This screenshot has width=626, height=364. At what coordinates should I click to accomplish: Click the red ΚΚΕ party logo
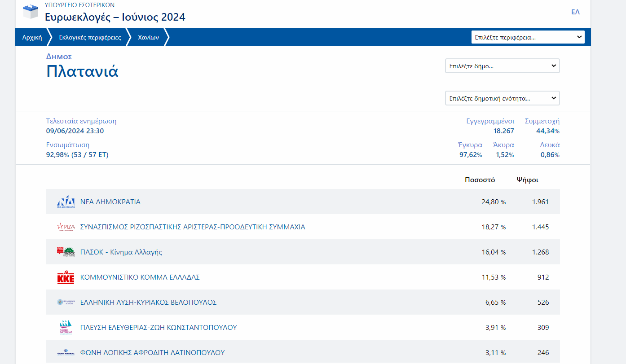(66, 277)
